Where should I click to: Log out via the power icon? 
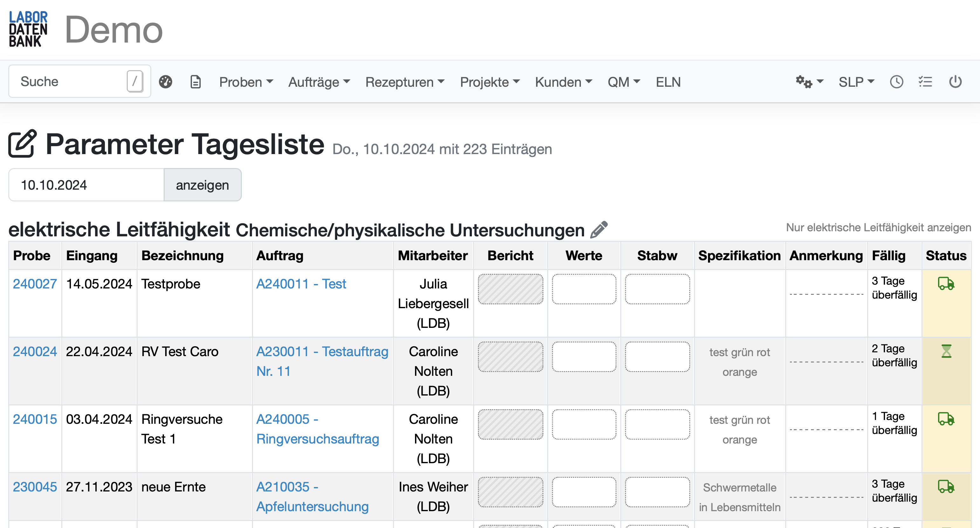tap(956, 81)
